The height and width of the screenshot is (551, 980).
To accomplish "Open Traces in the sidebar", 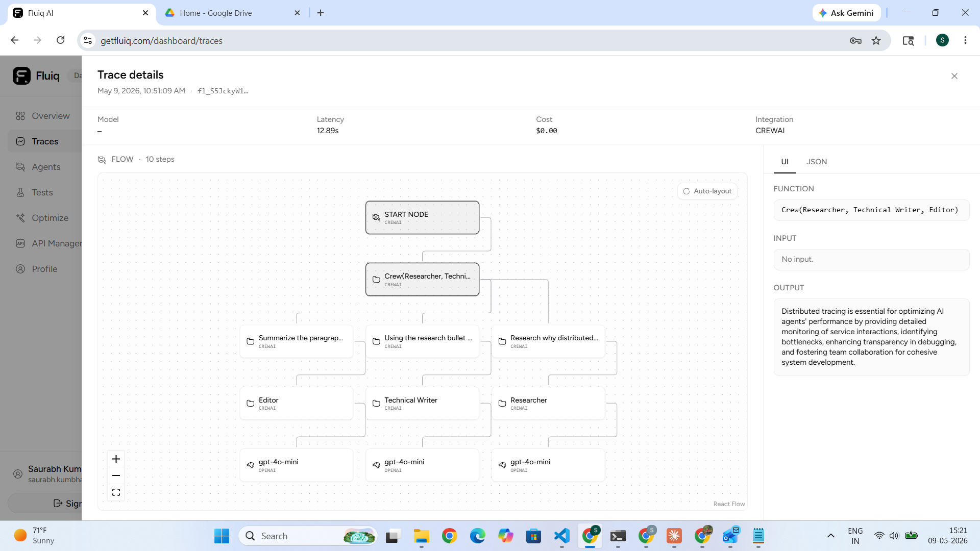I will click(x=44, y=141).
